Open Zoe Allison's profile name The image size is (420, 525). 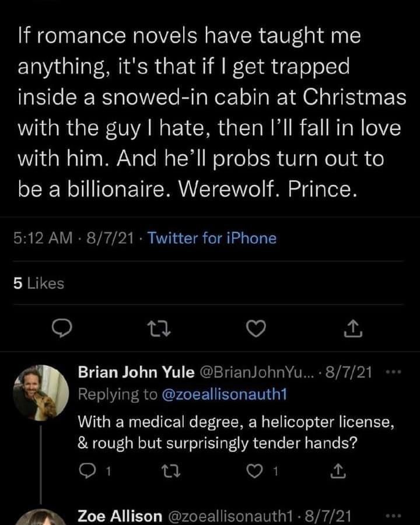point(119,516)
